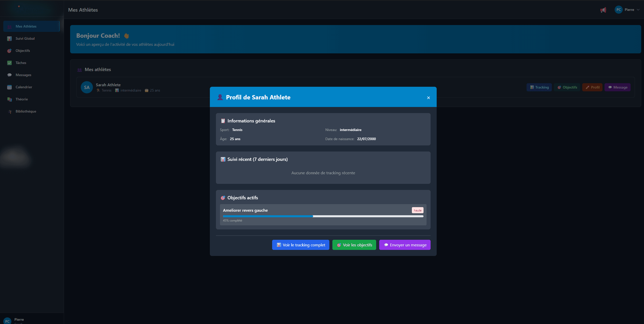644x324 pixels.
Task: Click the orange Profil button
Action: (592, 88)
